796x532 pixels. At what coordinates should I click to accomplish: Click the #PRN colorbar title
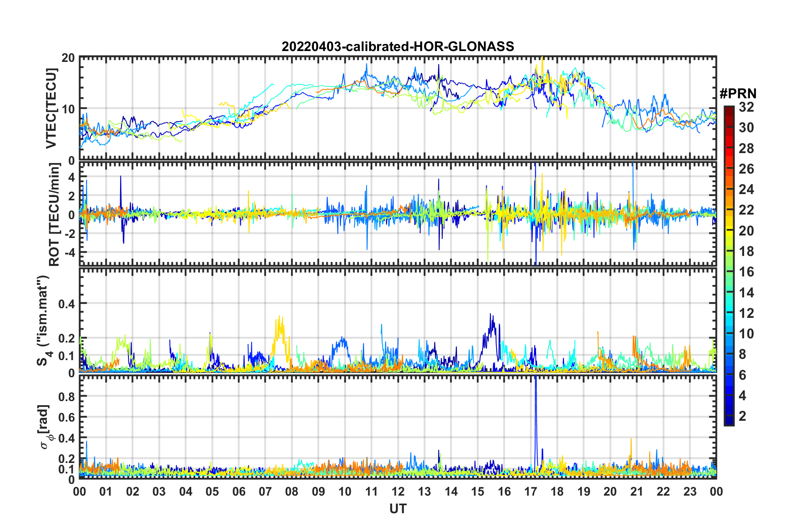click(x=737, y=93)
